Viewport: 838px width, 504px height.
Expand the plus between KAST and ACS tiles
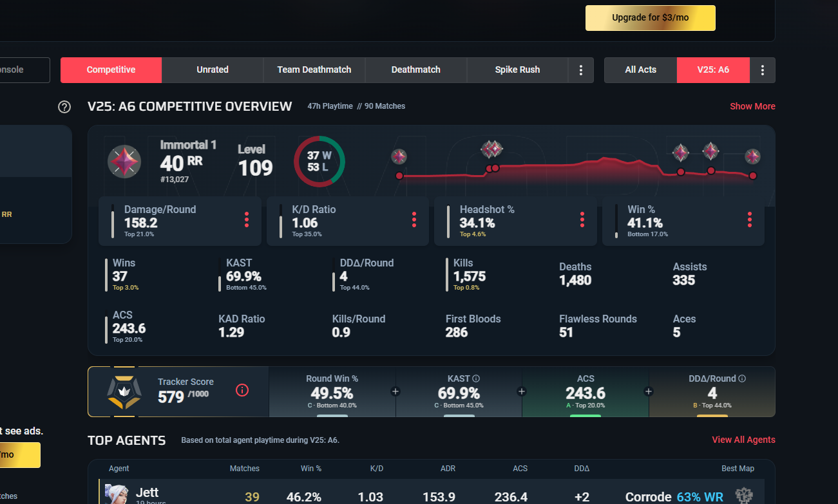(522, 391)
